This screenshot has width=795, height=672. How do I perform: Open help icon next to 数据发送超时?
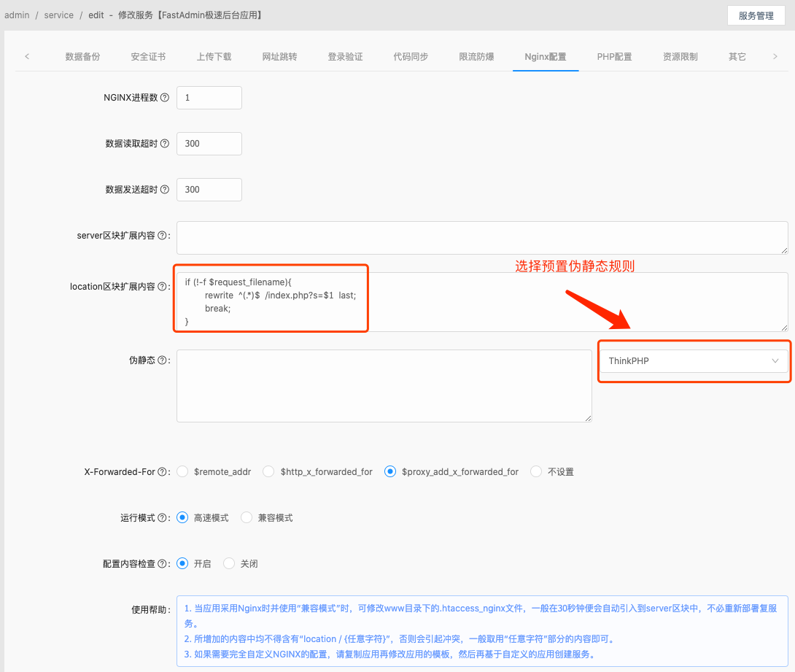click(x=163, y=189)
